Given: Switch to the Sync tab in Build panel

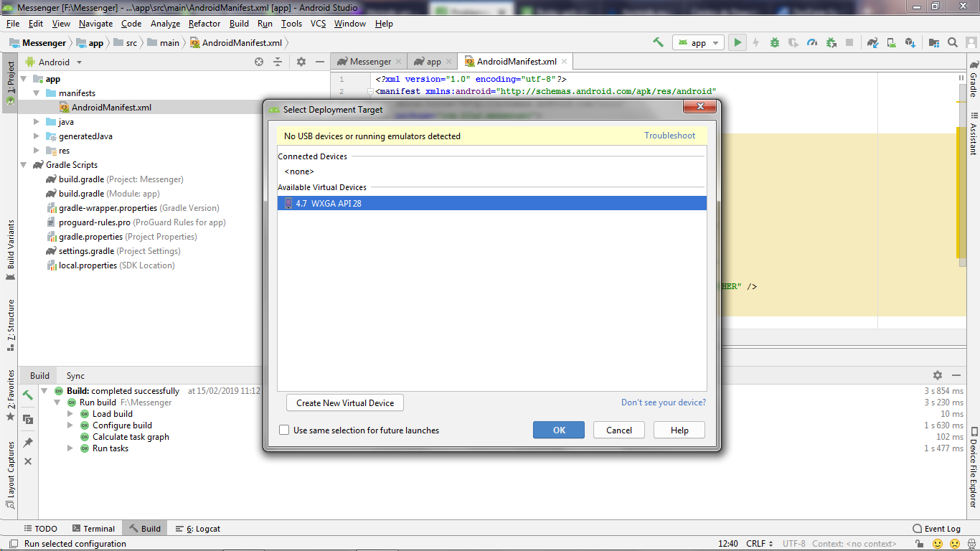Looking at the screenshot, I should (75, 375).
